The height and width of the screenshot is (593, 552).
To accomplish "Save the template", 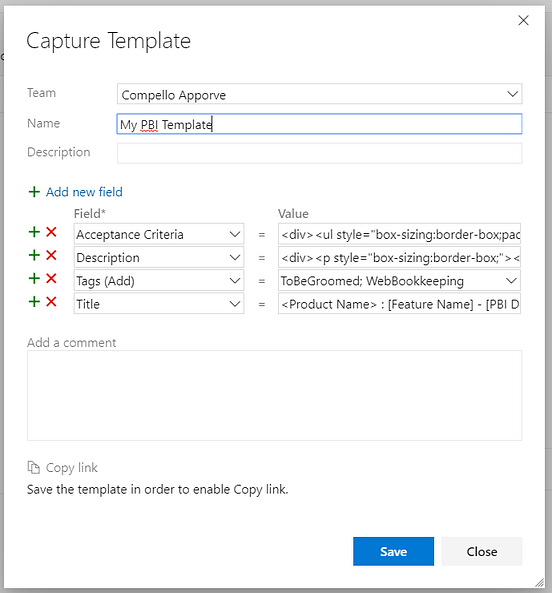I will click(x=393, y=551).
